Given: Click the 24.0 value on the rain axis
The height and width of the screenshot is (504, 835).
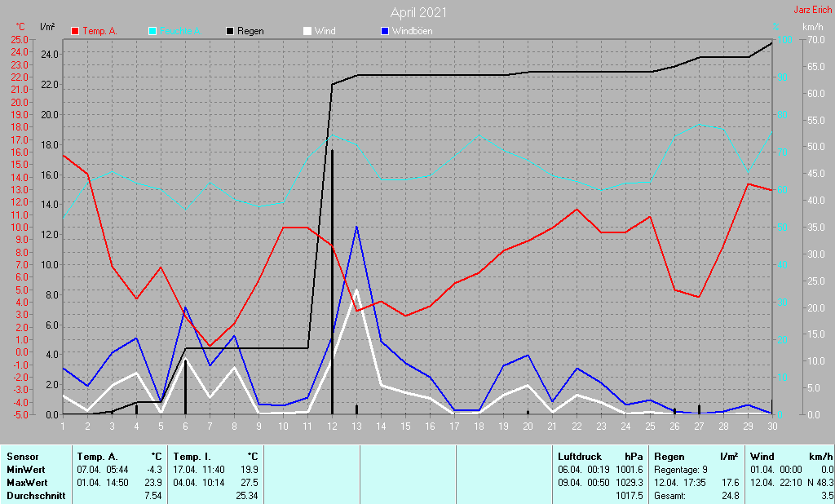Looking at the screenshot, I should tap(49, 55).
